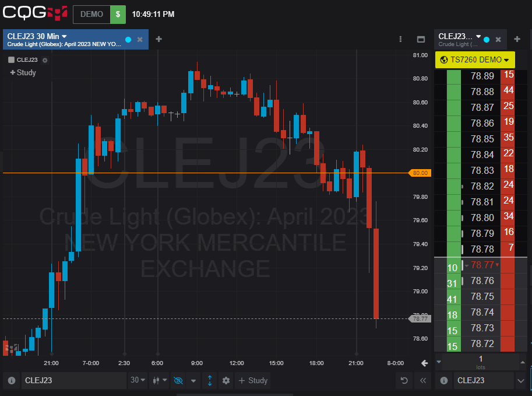
Task: Click sell cell at 78.88 with 44
Action: coord(508,91)
